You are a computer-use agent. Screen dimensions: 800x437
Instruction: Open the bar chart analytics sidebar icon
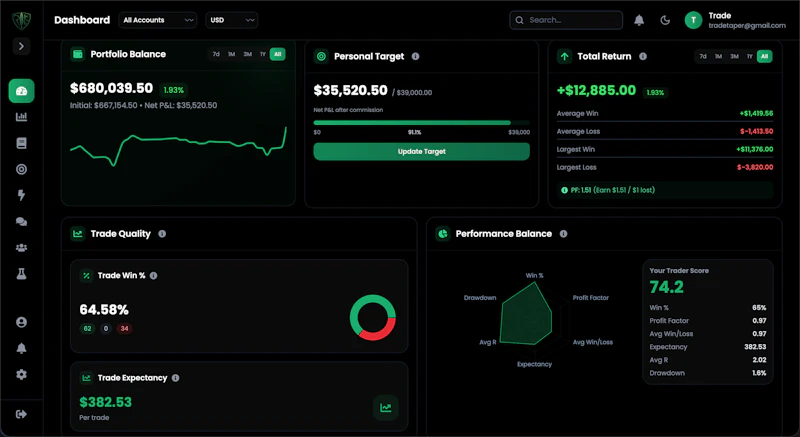pos(21,117)
